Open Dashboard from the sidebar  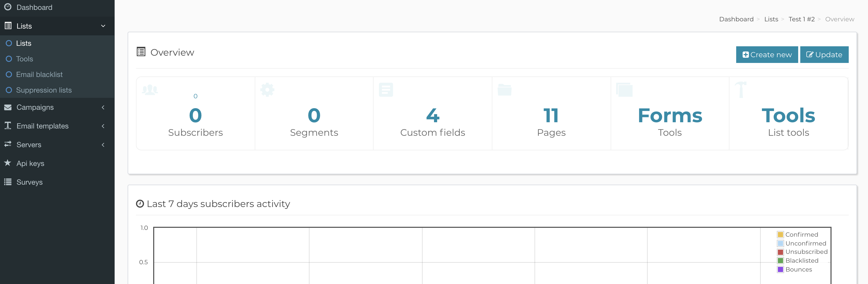[57, 7]
